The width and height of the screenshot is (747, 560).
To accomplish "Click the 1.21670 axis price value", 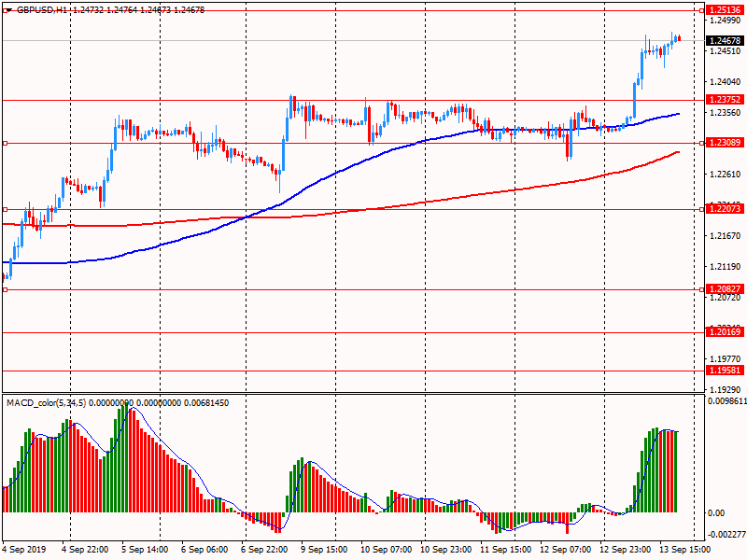I will [726, 236].
